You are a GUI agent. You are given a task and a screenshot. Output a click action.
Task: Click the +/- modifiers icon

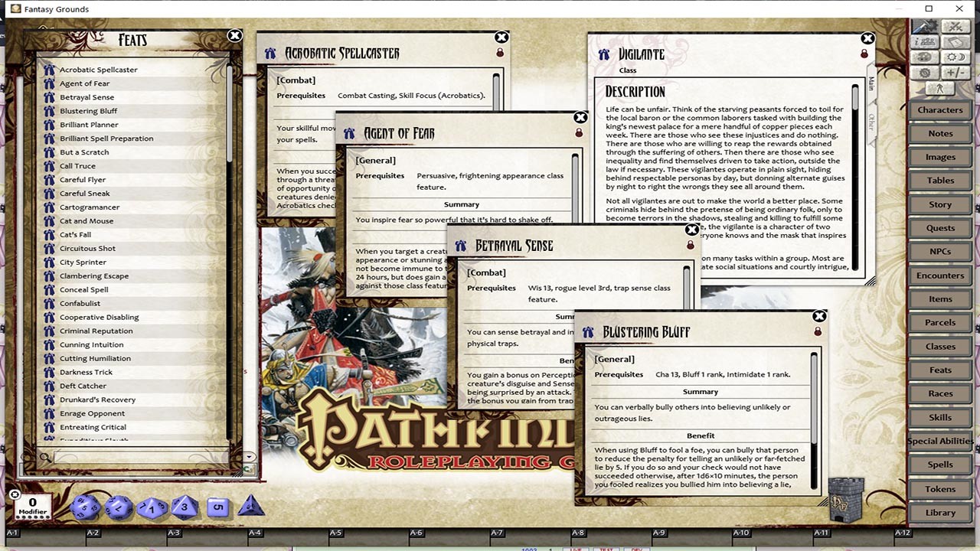956,73
